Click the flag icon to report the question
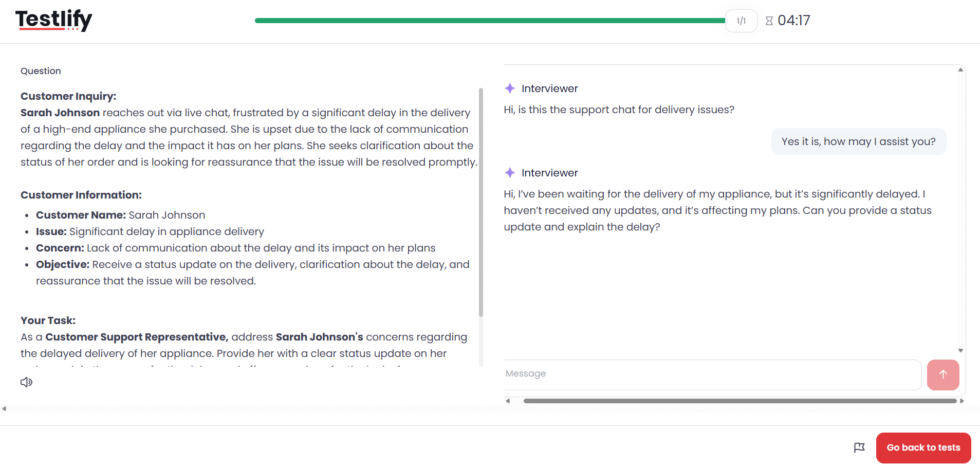Screen dimensions: 980x465 click(860, 448)
